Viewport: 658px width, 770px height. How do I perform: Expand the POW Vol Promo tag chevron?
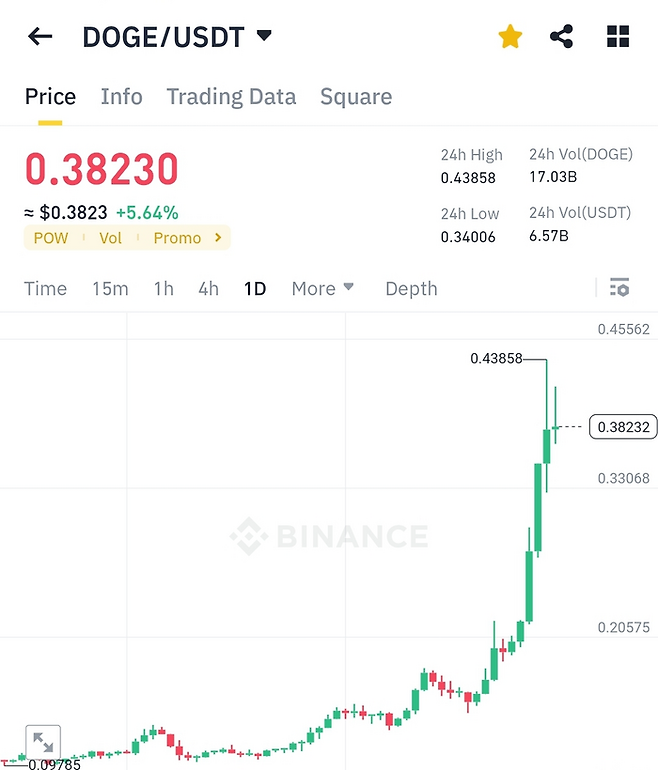click(218, 238)
